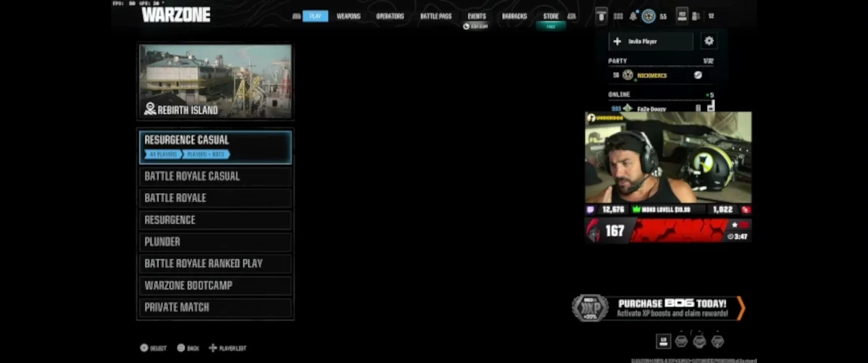This screenshot has height=363, width=868.
Task: Click the Warzone logo
Action: [176, 15]
